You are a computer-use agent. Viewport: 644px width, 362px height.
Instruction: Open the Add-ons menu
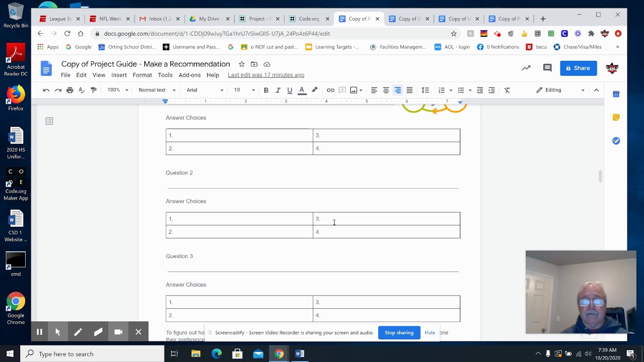click(190, 75)
